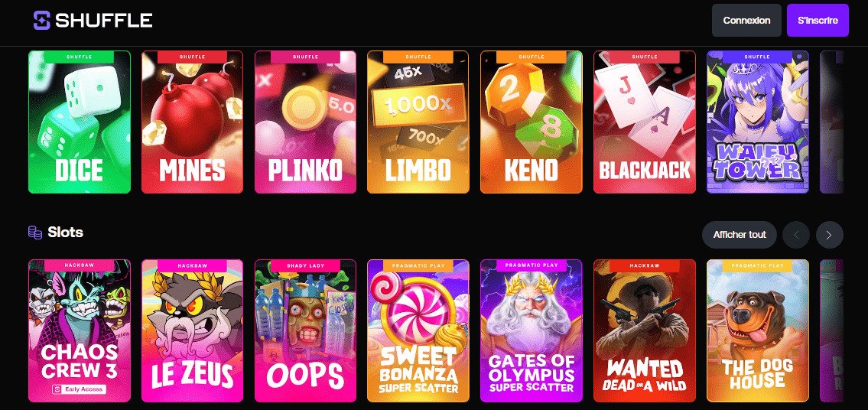Open Wanted Dead or a Wild
Image resolution: width=868 pixels, height=410 pixels.
pyautogui.click(x=645, y=330)
